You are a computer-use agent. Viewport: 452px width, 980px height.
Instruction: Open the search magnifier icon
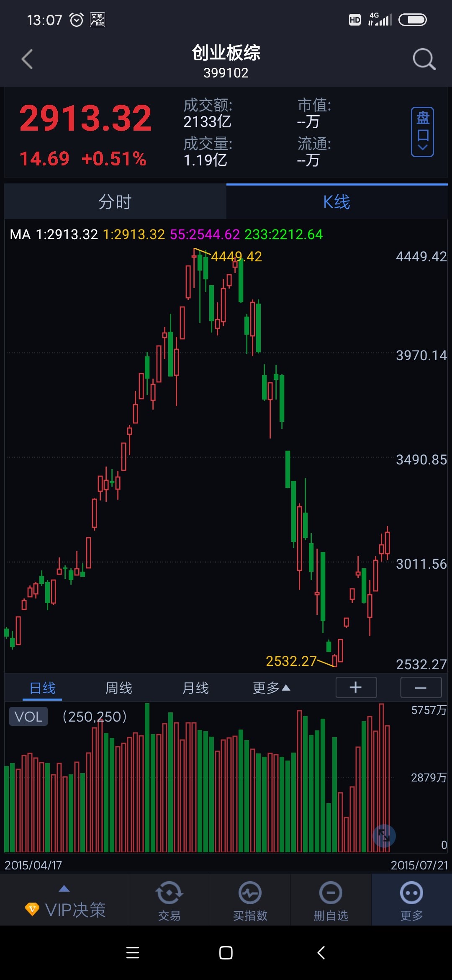tap(424, 59)
